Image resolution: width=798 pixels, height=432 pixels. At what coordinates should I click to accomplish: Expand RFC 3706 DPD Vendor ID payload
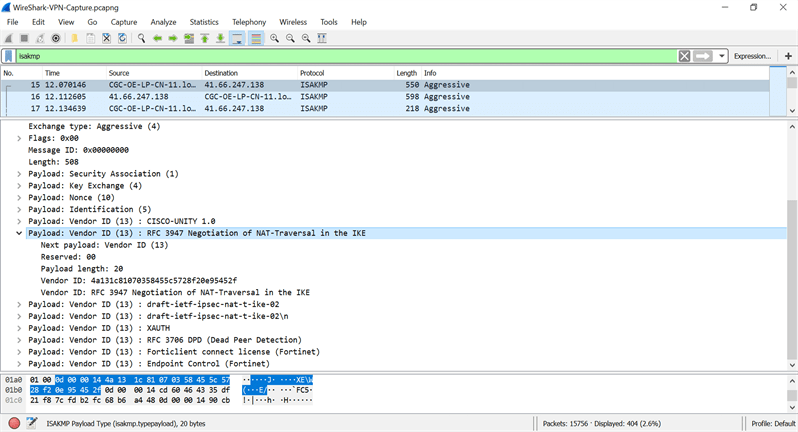(x=19, y=340)
